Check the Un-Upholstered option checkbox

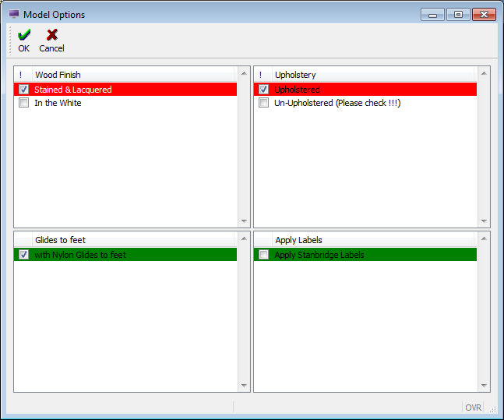coord(264,103)
